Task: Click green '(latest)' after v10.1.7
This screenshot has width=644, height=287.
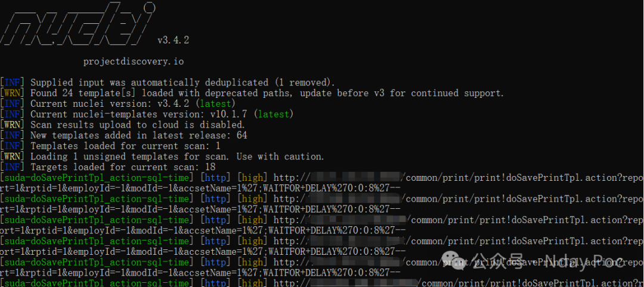Action: 274,114
